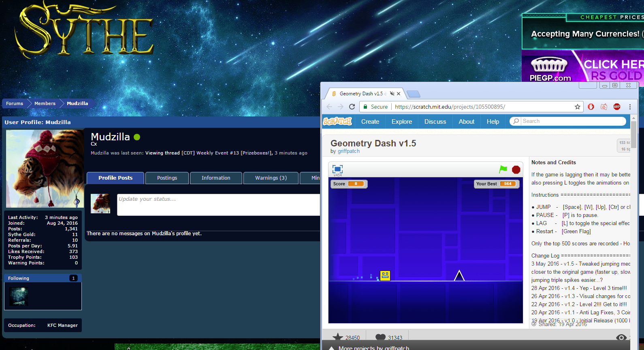The height and width of the screenshot is (350, 644).
Task: Select the Profile Posts tab
Action: point(115,178)
